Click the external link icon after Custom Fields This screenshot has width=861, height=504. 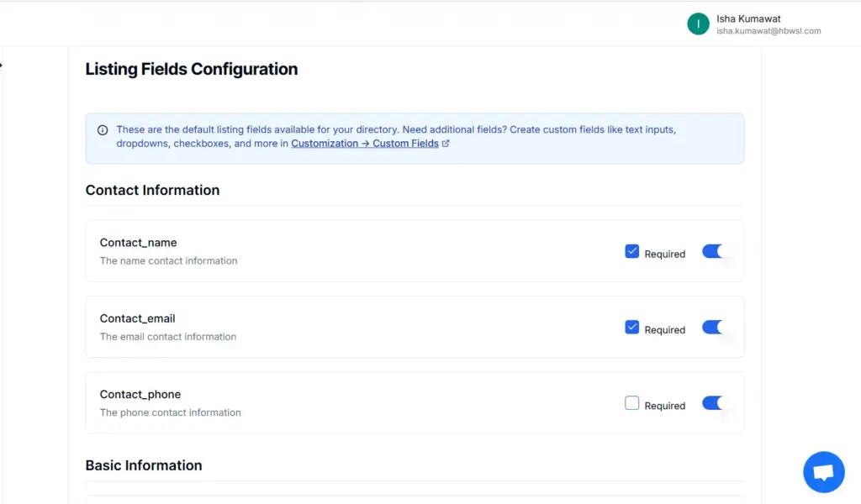(x=446, y=144)
